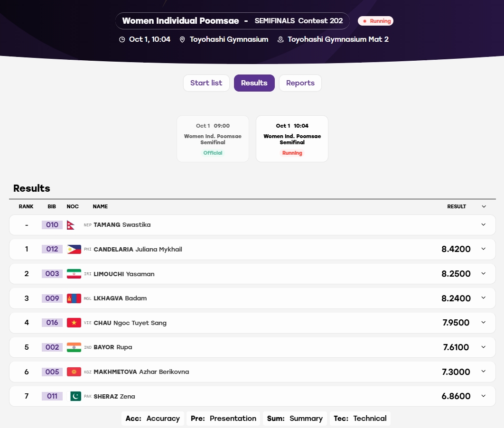The image size is (504, 428).
Task: Expand all rows using the header chevron by RESULT
Action: pyautogui.click(x=484, y=206)
